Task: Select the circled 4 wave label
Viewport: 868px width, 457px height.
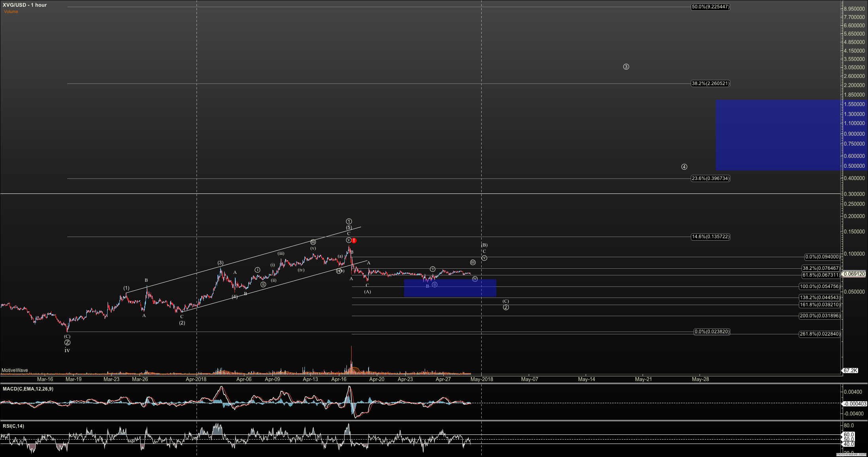Action: click(x=684, y=167)
